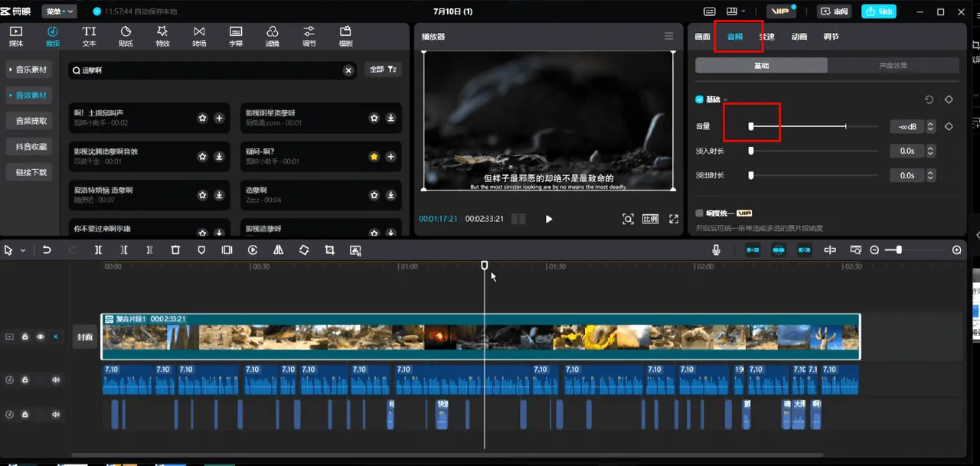Screen dimensions: 980x466
Task: Open the 特效 effects panel
Action: point(162,36)
